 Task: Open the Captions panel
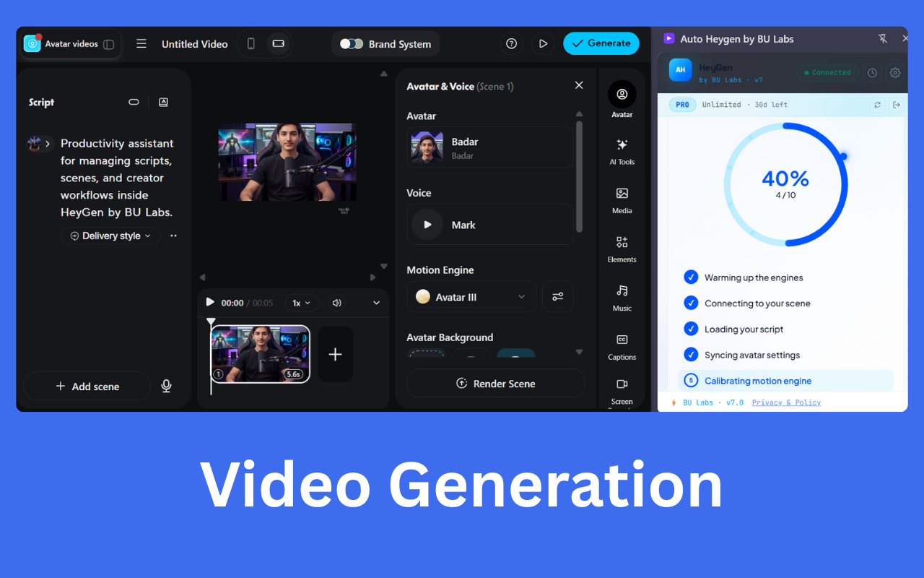[x=622, y=347]
